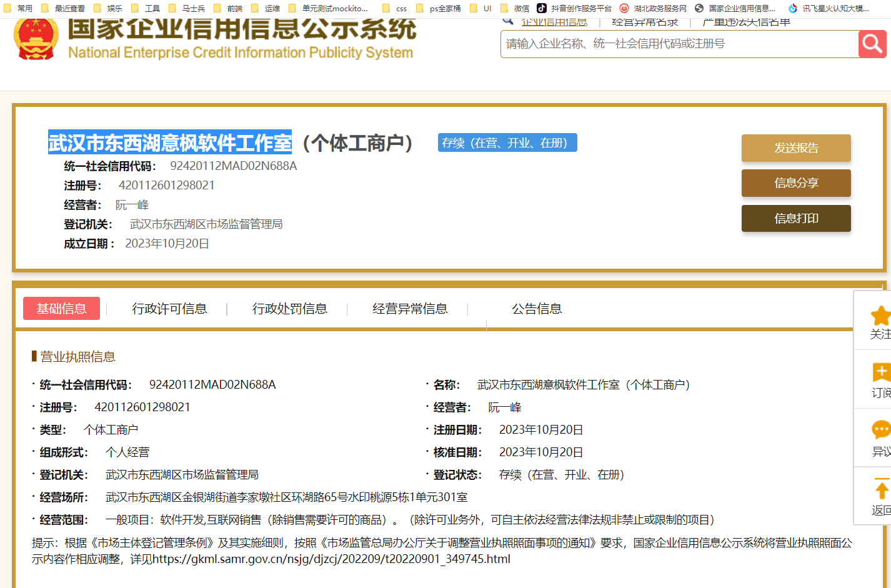
Task: Open 国家企业信用信息 bookmark
Action: tap(735, 8)
